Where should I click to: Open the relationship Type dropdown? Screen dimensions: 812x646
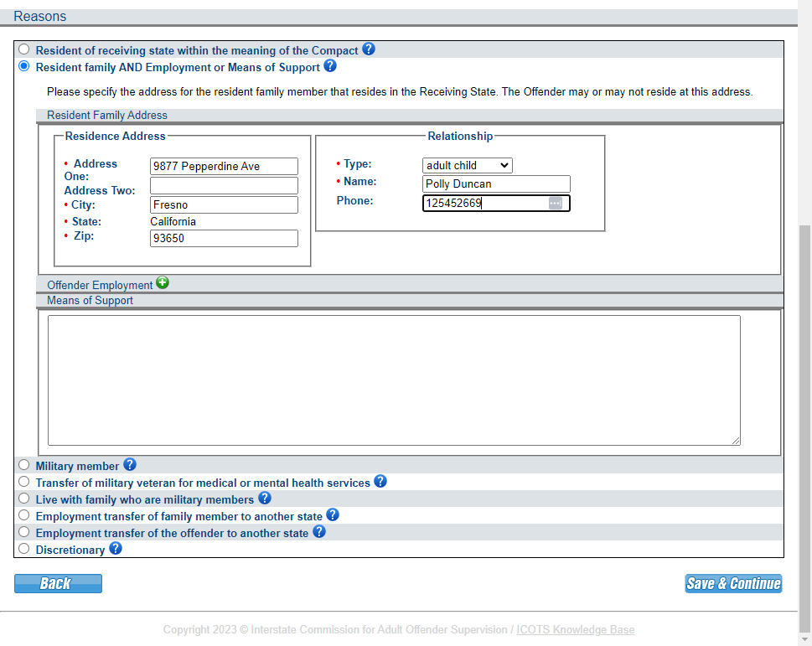tap(467, 165)
